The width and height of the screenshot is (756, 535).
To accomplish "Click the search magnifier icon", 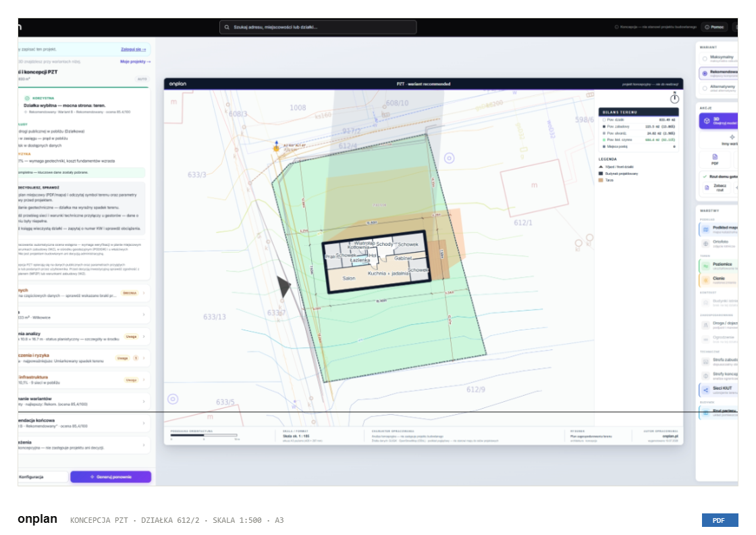I will coord(227,27).
